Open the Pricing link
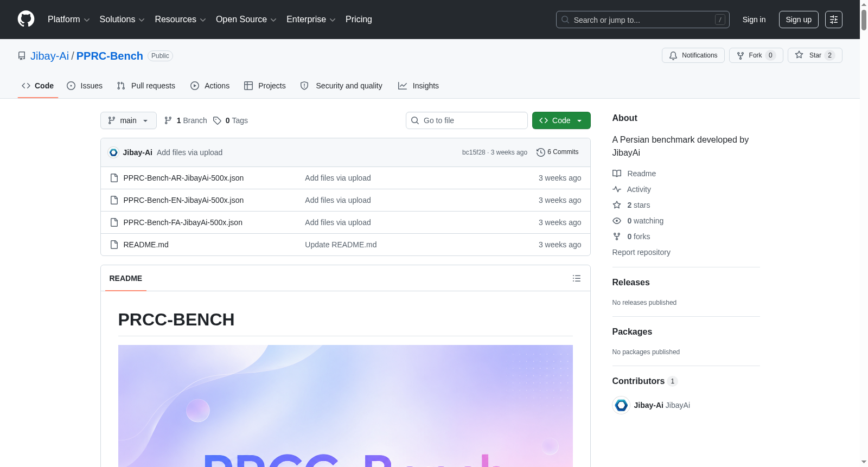 [359, 20]
